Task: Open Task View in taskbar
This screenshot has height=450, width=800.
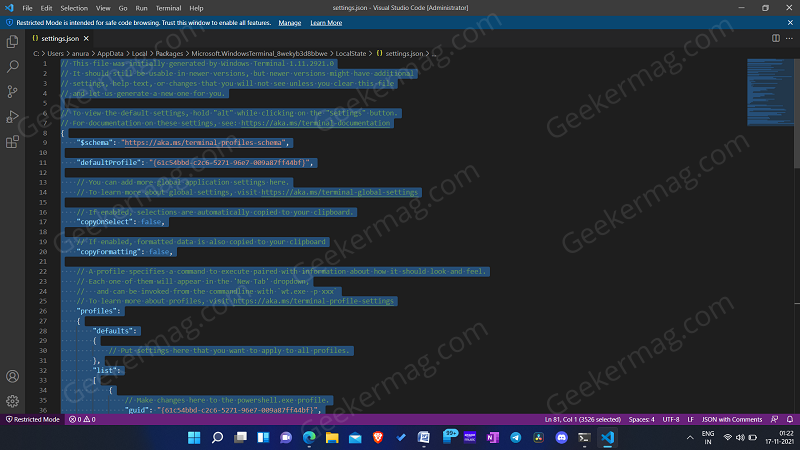Action: (x=240, y=437)
